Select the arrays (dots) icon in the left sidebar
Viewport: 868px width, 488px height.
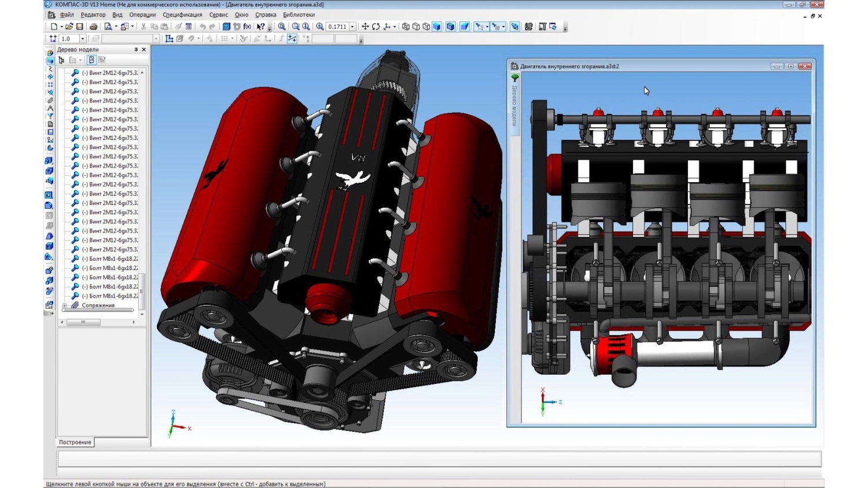click(x=50, y=84)
